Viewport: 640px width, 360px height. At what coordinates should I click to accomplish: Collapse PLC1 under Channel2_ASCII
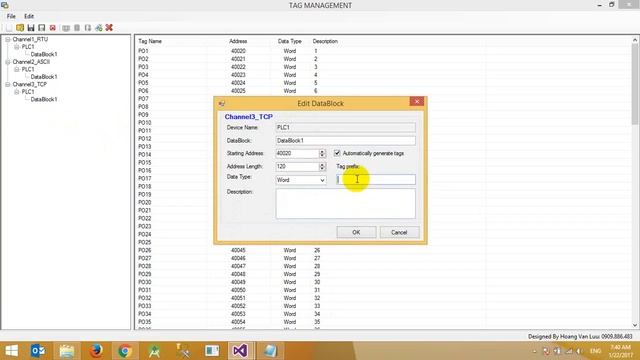(x=17, y=69)
